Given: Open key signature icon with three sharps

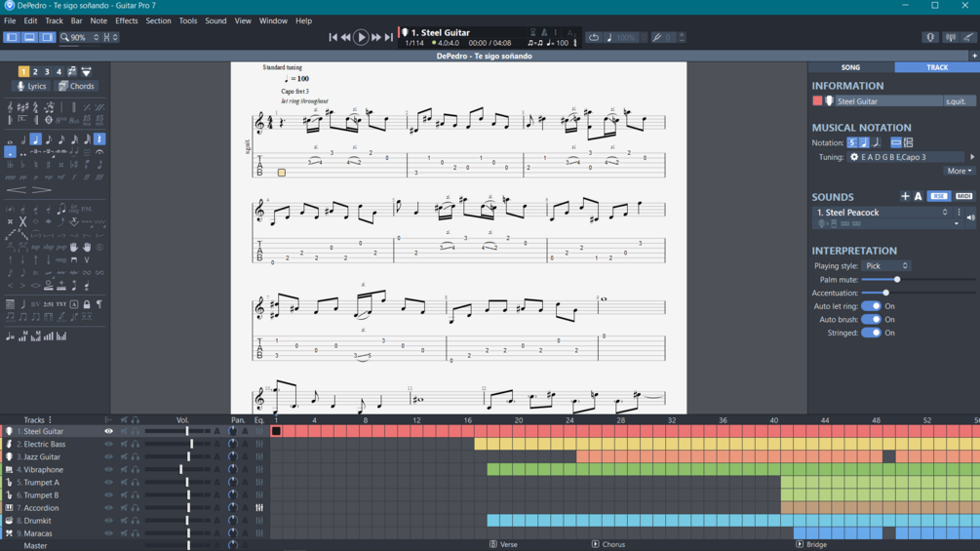Looking at the screenshot, I should [x=23, y=107].
